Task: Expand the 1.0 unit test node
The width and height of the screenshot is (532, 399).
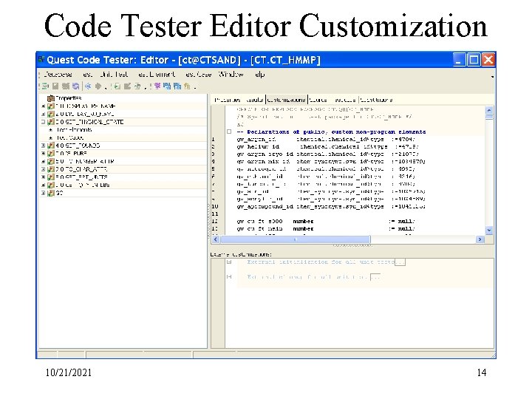Action: (x=43, y=106)
